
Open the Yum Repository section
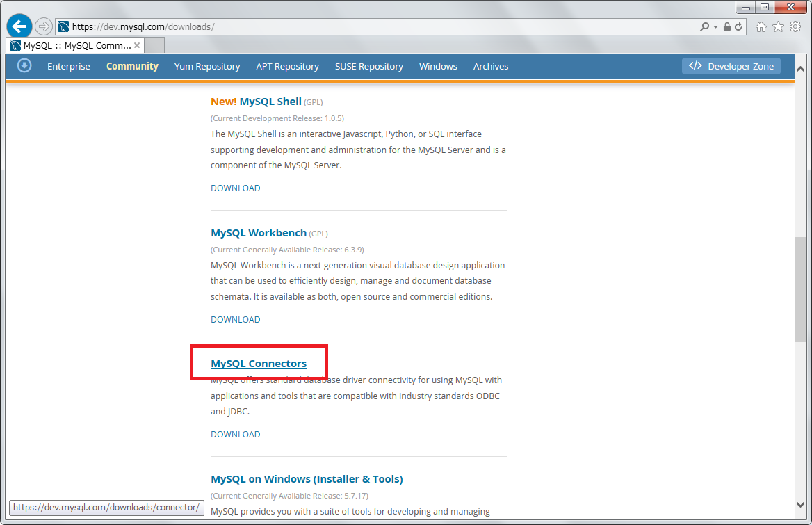click(x=206, y=66)
